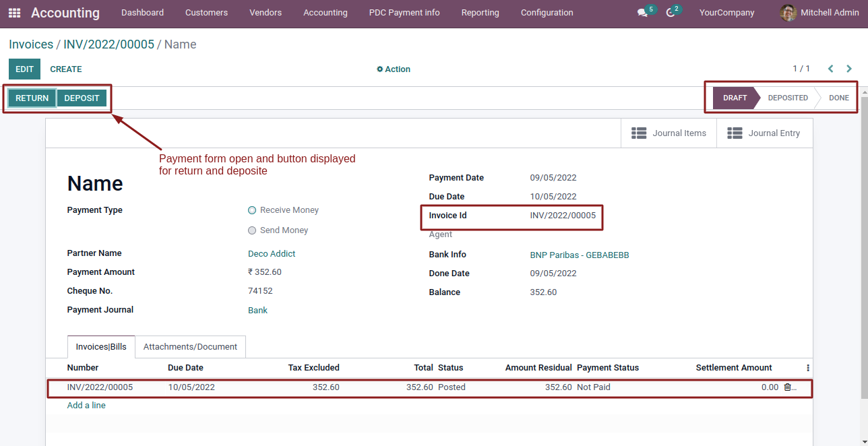Sort by Payment Status column header
The width and height of the screenshot is (868, 446).
pyautogui.click(x=608, y=368)
